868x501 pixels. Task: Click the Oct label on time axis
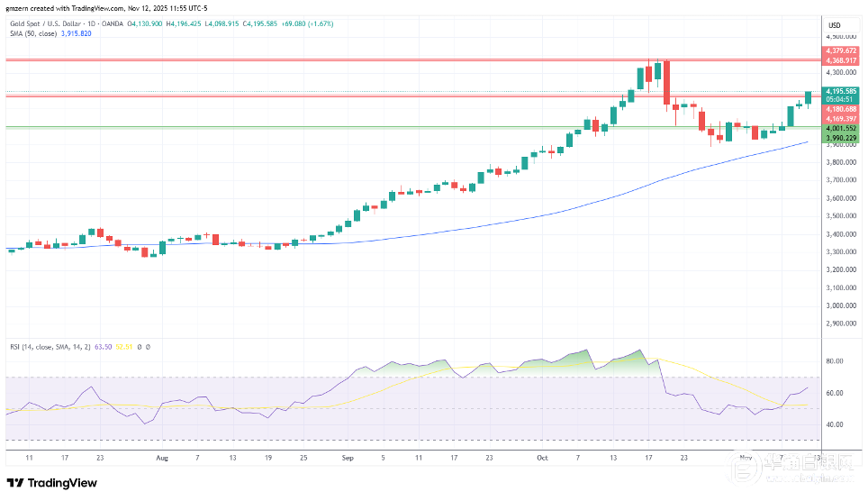tap(543, 457)
